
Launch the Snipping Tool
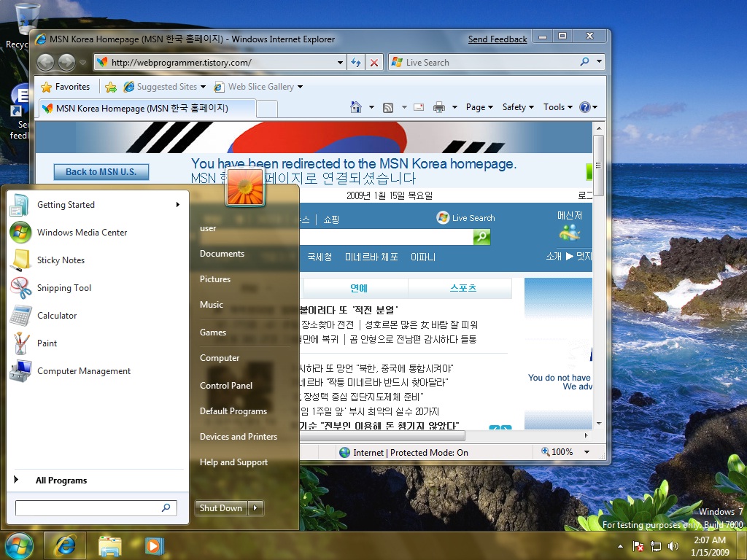96,287
